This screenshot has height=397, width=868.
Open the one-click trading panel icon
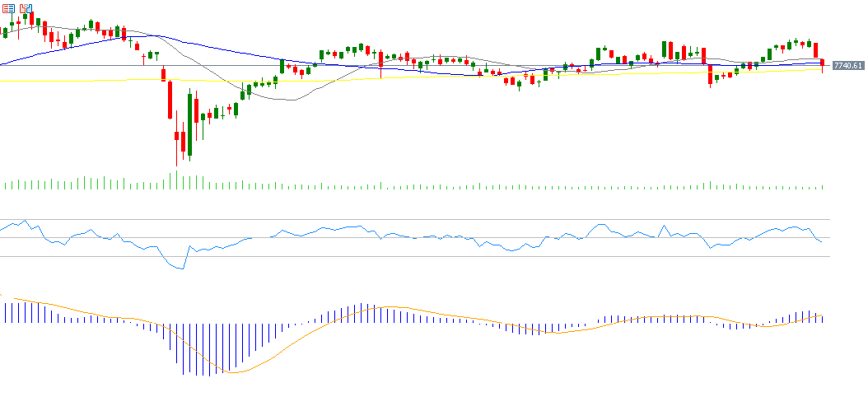tap(24, 7)
